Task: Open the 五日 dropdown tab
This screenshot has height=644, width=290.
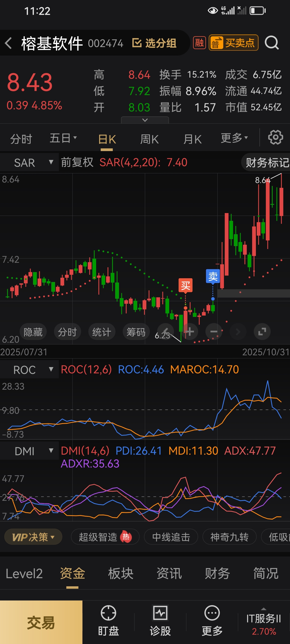Action: click(x=63, y=138)
